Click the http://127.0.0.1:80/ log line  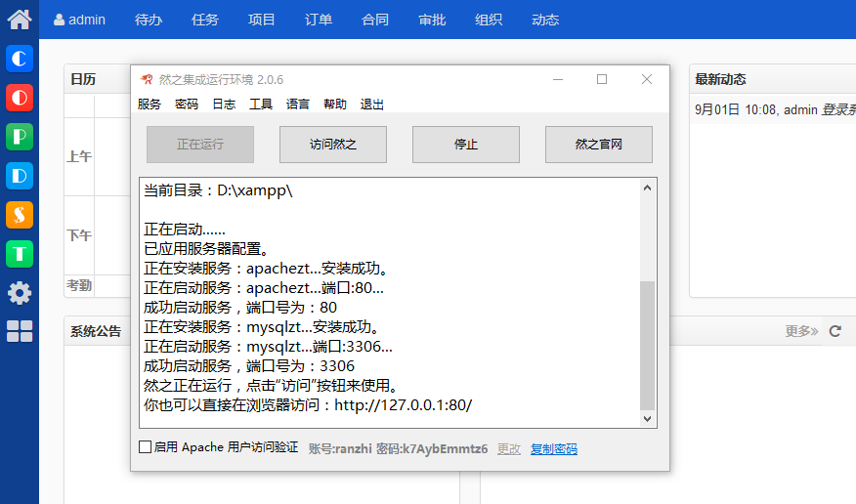click(308, 405)
